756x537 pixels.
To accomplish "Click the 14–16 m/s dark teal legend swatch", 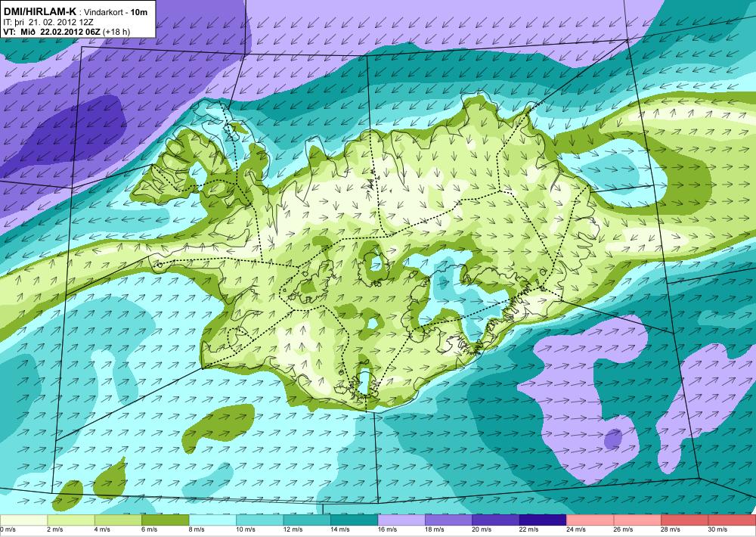I will [355, 520].
